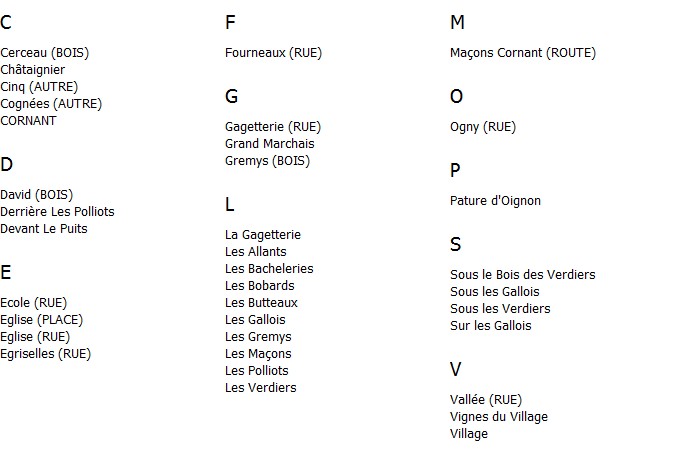675x450 pixels.
Task: Select Derrière Les Polliots
Action: click(57, 212)
